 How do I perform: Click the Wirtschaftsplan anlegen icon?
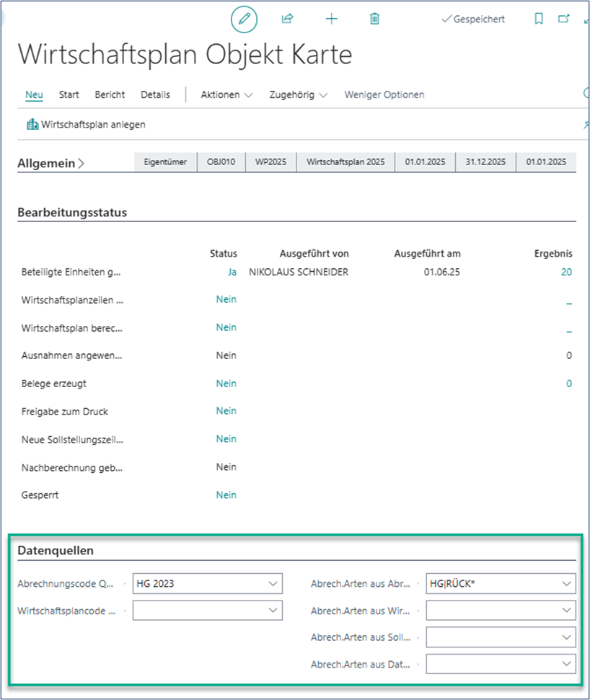pos(32,125)
